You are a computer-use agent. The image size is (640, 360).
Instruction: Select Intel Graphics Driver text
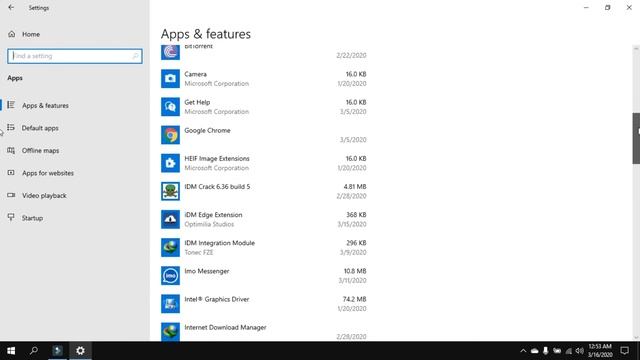pos(217,300)
